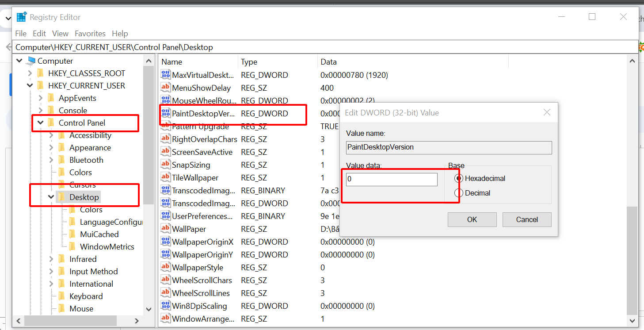Select the Mouse key in tree
This screenshot has height=330, width=644.
click(x=81, y=309)
